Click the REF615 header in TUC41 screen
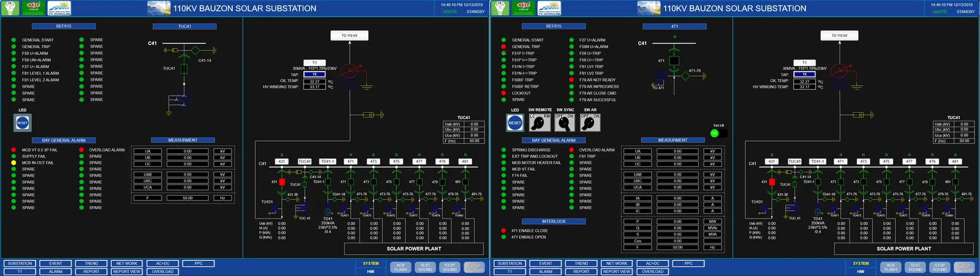The height and width of the screenshot is (276, 980). pos(64,26)
